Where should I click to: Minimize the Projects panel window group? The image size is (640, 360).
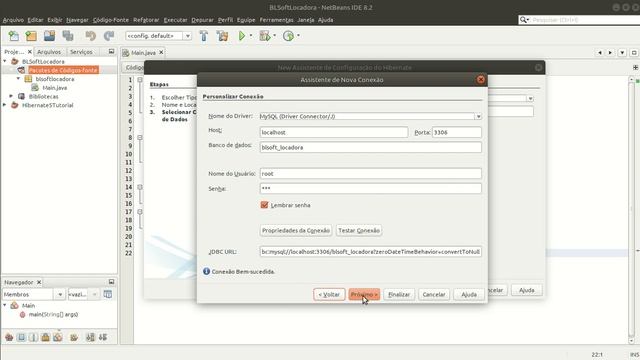[111, 51]
